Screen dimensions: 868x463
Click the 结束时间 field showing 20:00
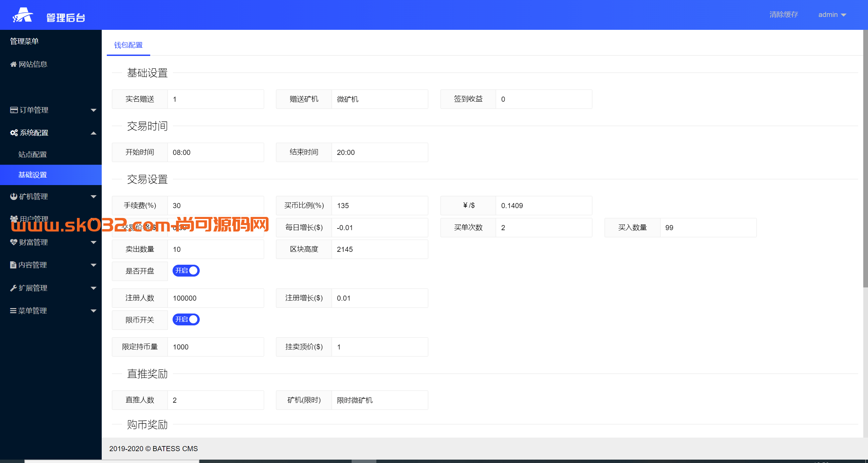pos(380,153)
